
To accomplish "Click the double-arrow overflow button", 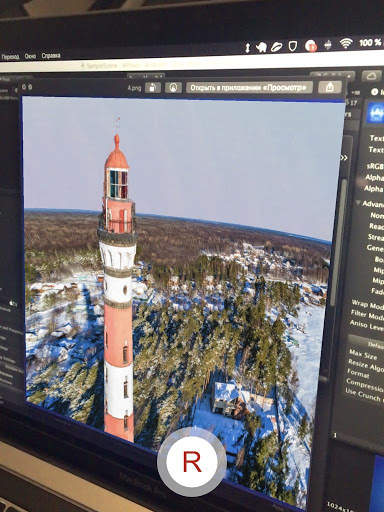I will [344, 158].
